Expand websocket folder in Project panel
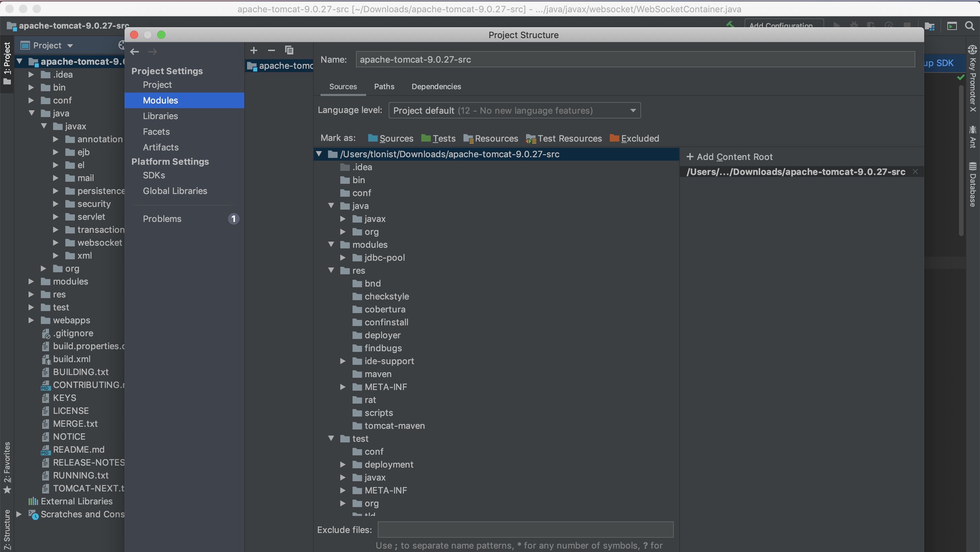The height and width of the screenshot is (552, 980). coord(55,243)
